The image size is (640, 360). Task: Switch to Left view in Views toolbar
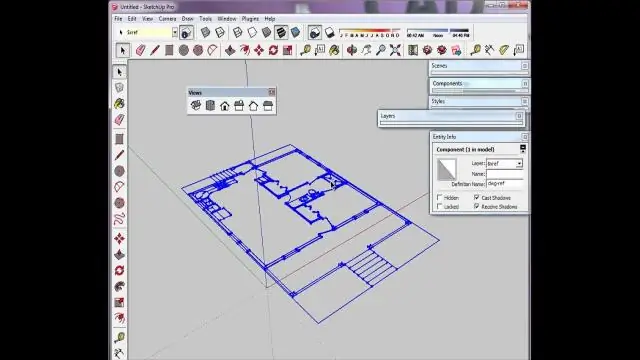click(268, 106)
